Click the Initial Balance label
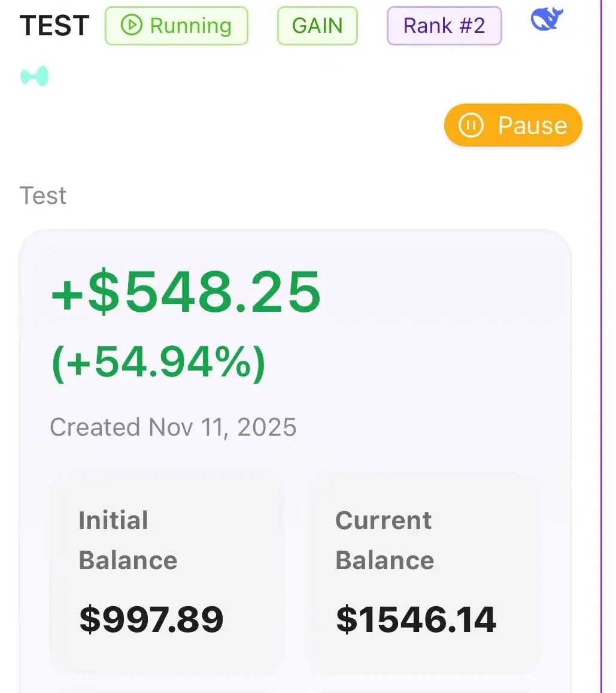 click(x=128, y=540)
